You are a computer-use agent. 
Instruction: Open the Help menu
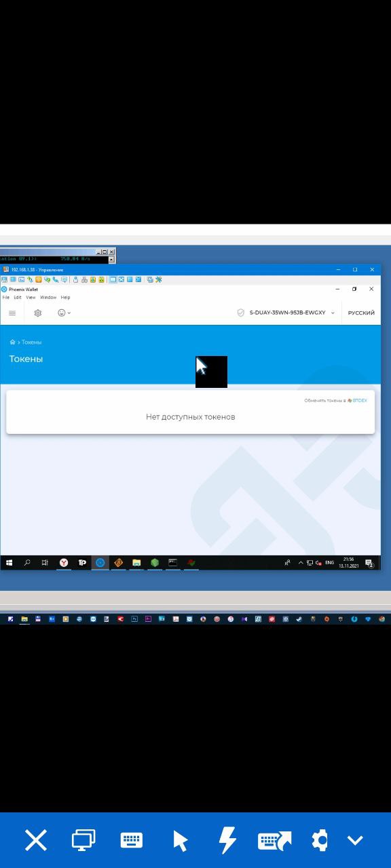(65, 298)
